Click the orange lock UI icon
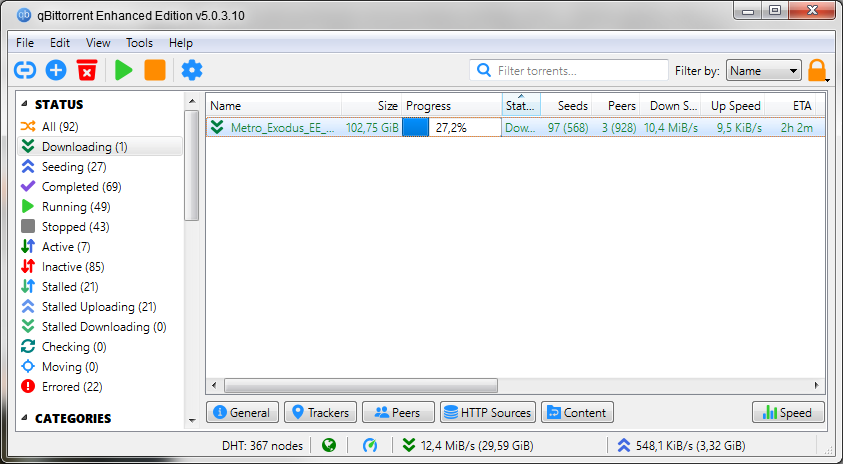Viewport: 843px width, 464px height. 816,70
